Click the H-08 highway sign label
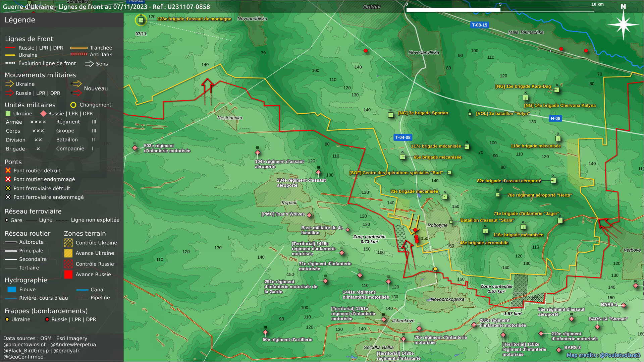This screenshot has width=644, height=362. [555, 118]
